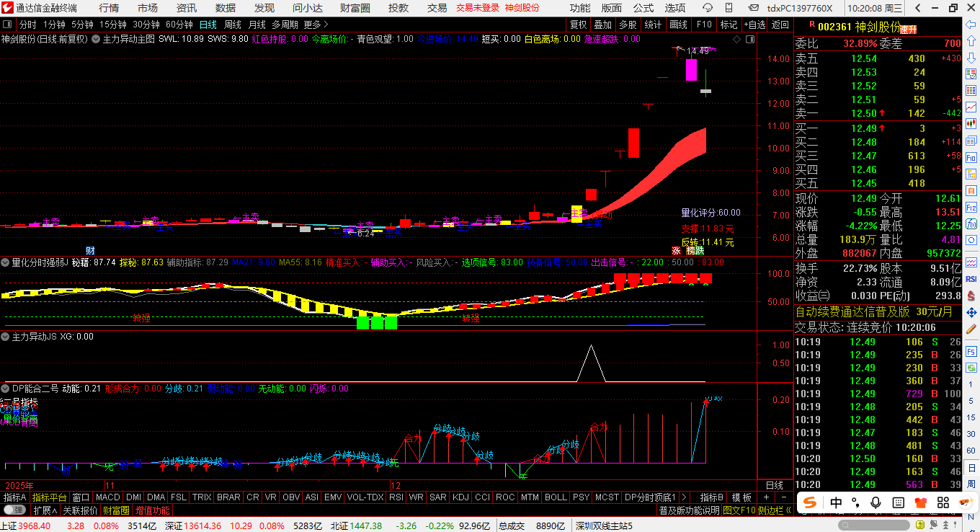The height and width of the screenshot is (532, 980).
Task: Open the headset customer service icon
Action: click(x=708, y=8)
